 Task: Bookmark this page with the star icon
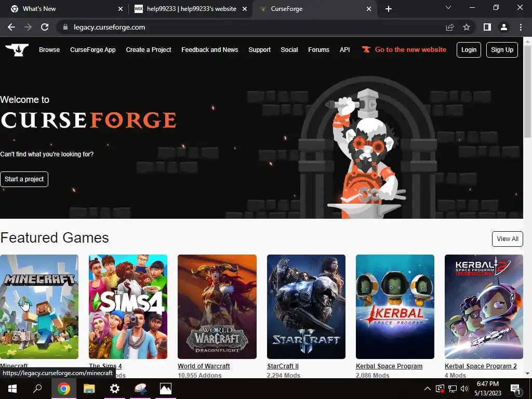coord(467,27)
